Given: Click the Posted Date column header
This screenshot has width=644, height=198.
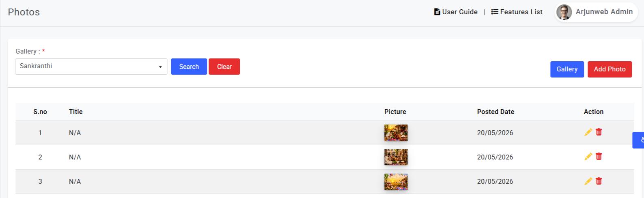Looking at the screenshot, I should coord(495,112).
